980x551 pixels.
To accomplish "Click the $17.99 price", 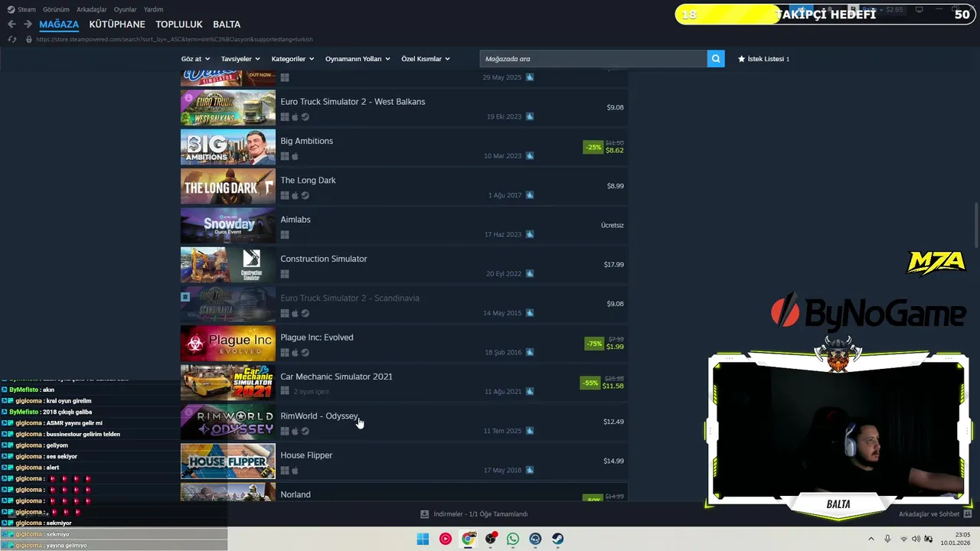I will coord(614,265).
